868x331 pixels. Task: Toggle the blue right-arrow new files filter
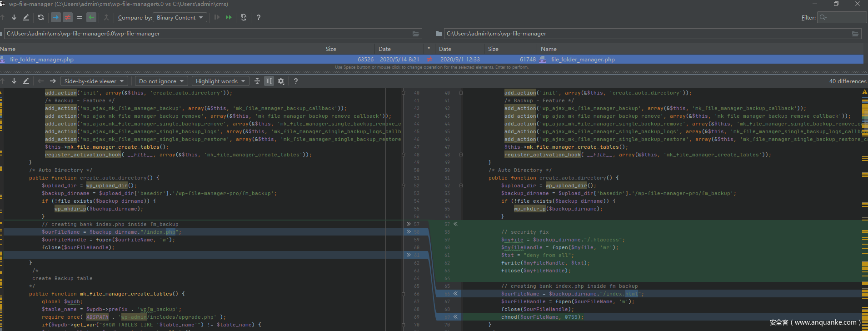click(55, 17)
